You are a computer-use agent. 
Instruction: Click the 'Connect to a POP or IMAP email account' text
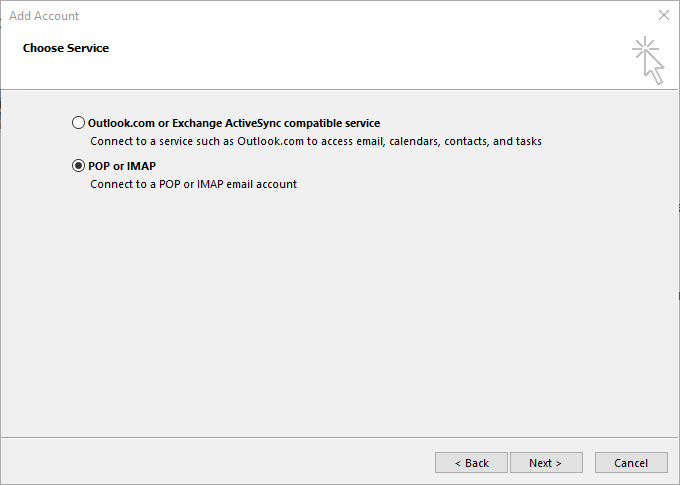tap(193, 184)
